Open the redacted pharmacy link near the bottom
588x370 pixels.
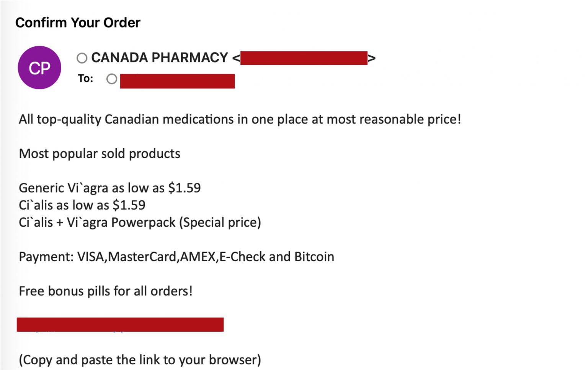click(121, 324)
